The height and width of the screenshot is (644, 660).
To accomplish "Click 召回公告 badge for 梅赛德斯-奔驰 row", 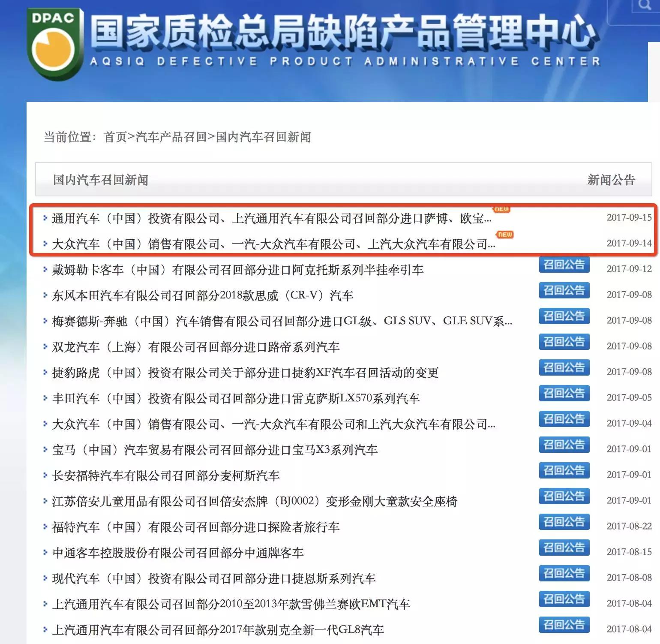I will coord(564,316).
